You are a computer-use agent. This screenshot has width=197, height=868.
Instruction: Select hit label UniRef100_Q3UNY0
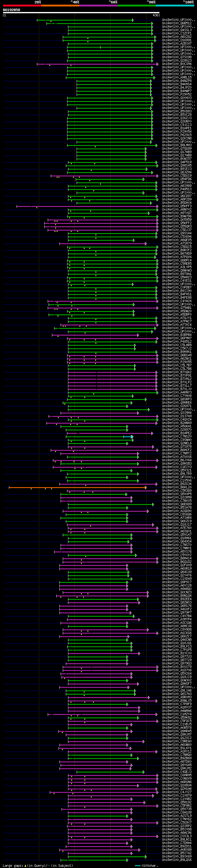(x=177, y=122)
